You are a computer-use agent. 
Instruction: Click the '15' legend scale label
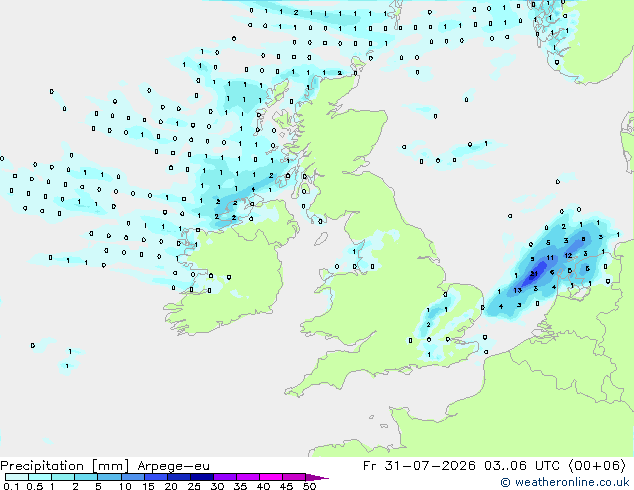click(148, 486)
